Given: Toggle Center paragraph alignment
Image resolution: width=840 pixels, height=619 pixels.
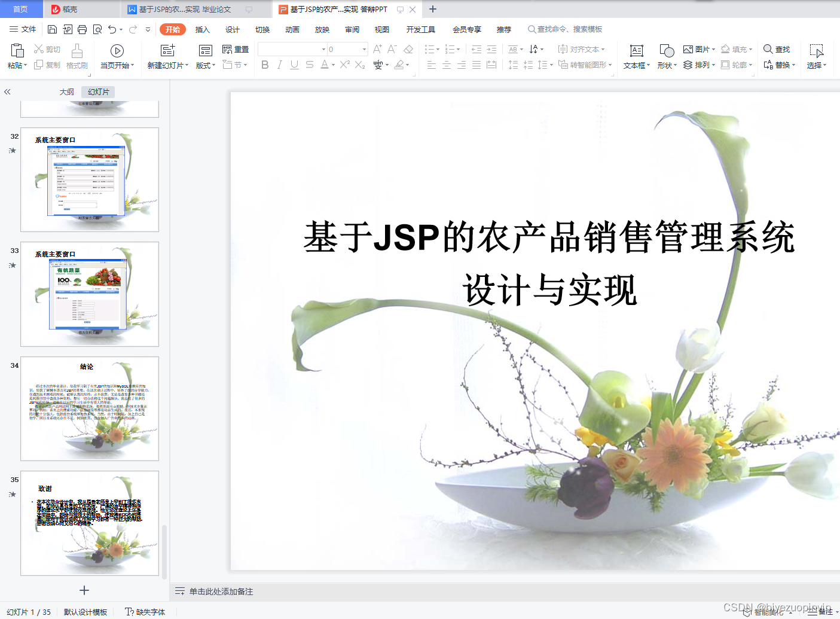Looking at the screenshot, I should pyautogui.click(x=447, y=65).
